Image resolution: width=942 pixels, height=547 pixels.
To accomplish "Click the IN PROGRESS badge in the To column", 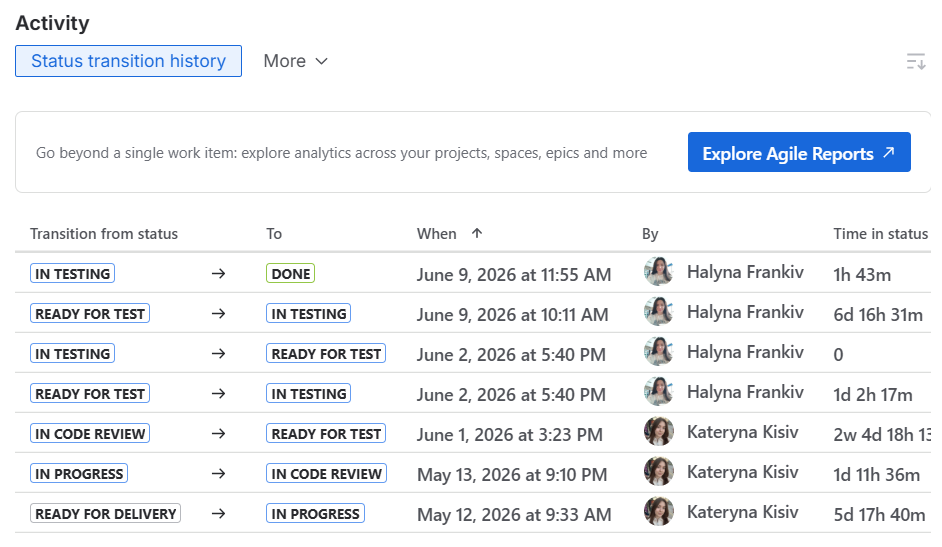I will click(315, 514).
